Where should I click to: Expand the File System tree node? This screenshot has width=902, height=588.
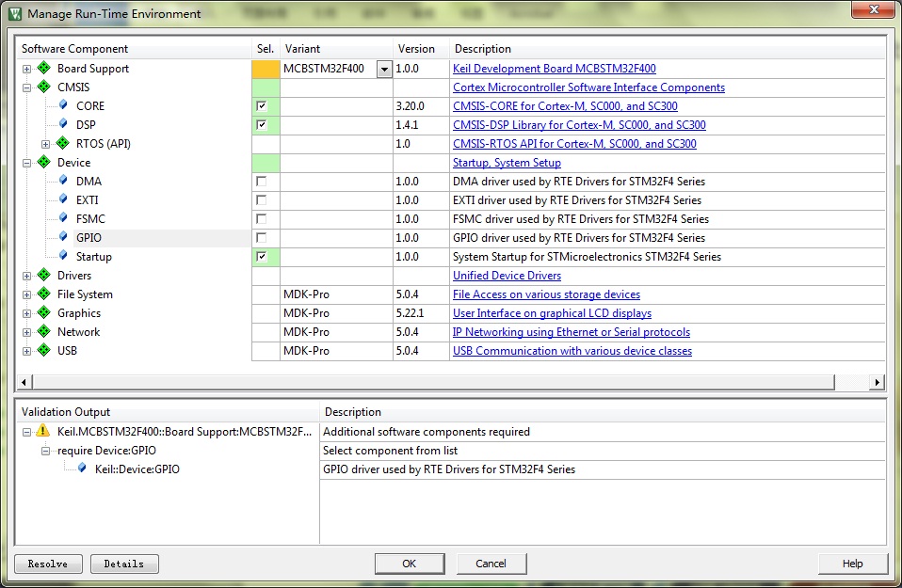(26, 294)
